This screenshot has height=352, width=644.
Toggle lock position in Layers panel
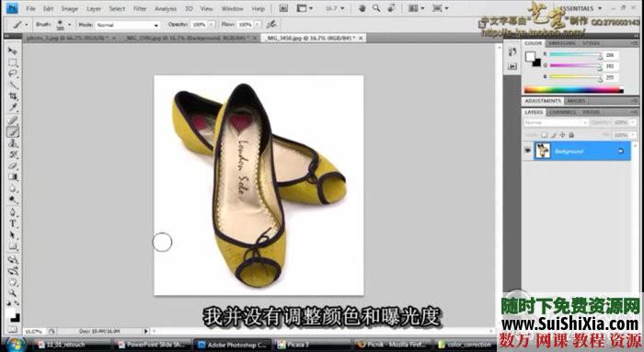click(x=562, y=134)
